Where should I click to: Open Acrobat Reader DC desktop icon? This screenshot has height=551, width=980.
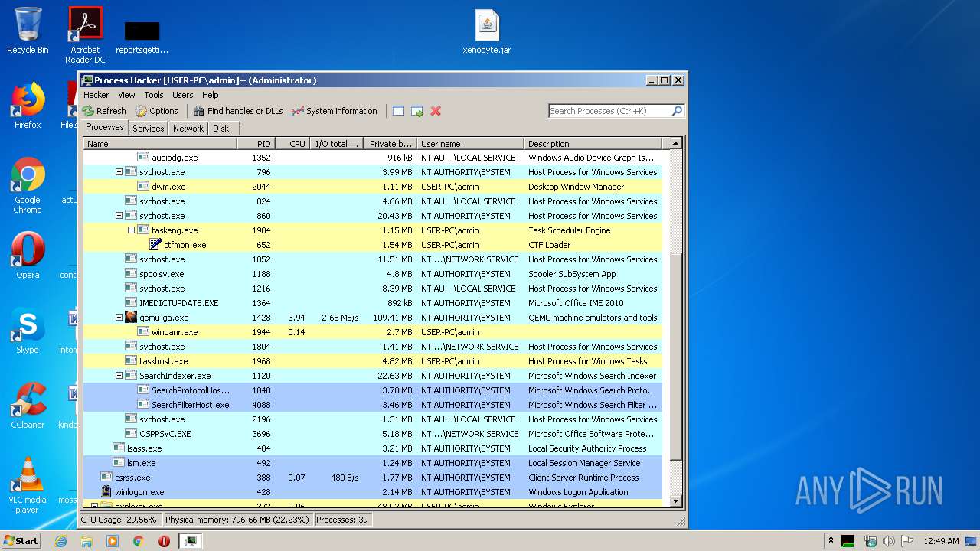[85, 35]
